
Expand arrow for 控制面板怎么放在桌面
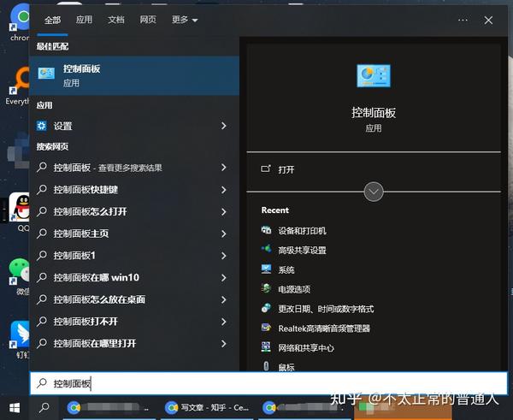(223, 299)
